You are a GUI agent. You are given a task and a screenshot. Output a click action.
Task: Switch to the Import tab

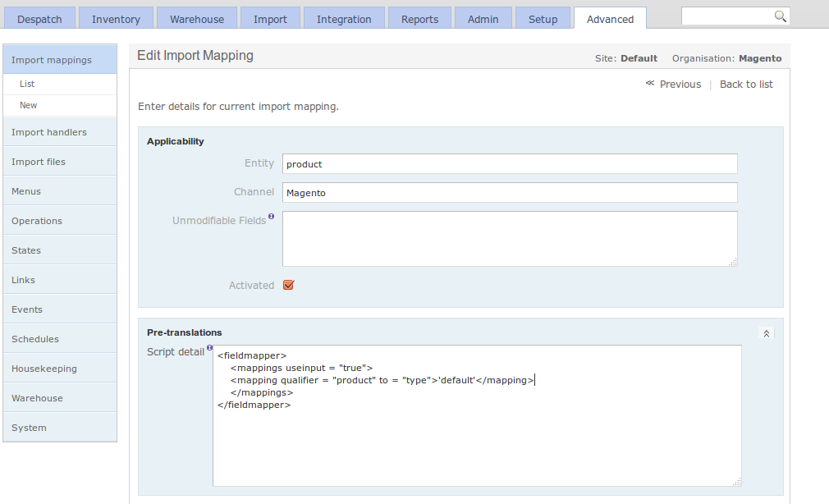coord(270,17)
